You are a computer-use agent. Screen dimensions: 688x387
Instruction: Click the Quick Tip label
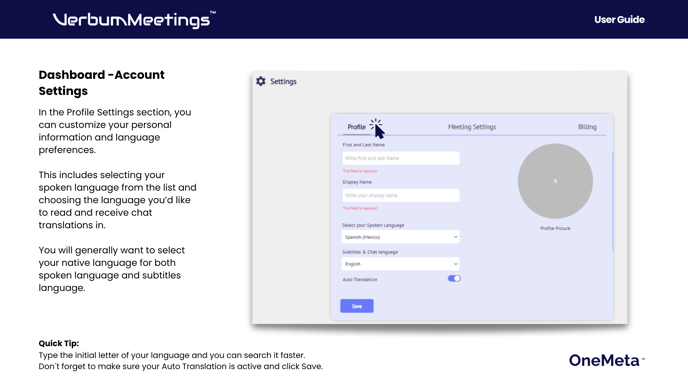point(59,344)
